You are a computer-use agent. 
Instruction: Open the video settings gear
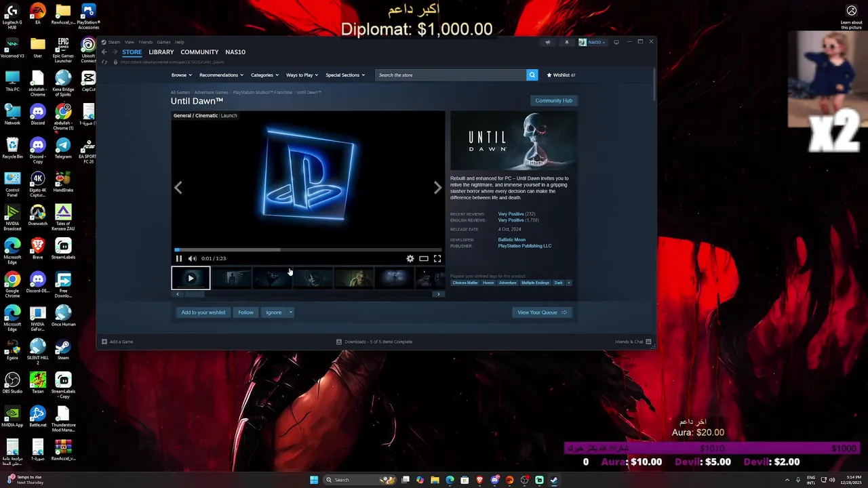tap(410, 258)
